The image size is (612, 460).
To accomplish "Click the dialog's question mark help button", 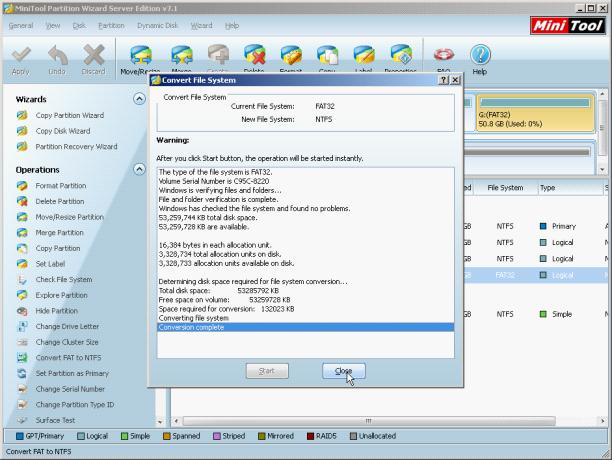I will [443, 80].
